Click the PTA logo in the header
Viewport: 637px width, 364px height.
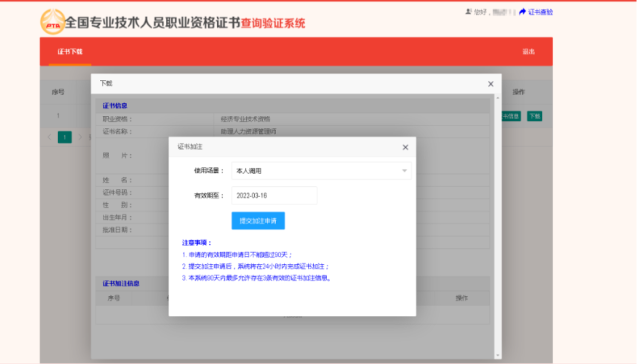52,22
